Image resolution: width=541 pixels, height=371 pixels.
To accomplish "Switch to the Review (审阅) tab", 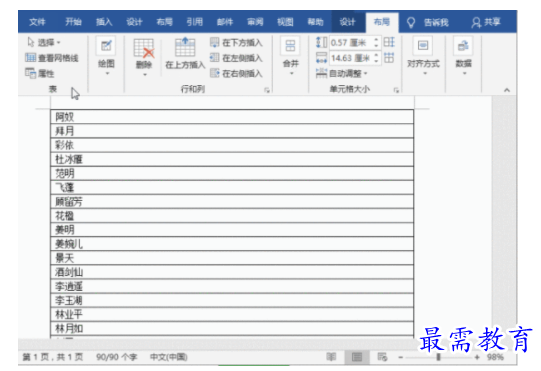I will click(x=255, y=22).
